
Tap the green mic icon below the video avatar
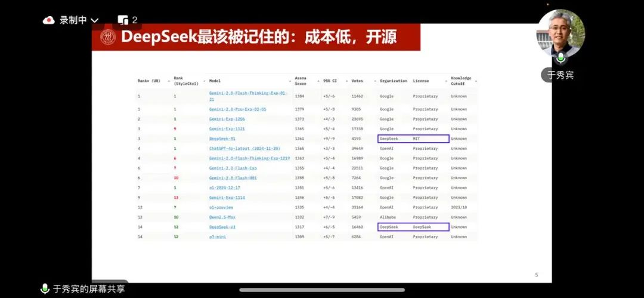(561, 58)
